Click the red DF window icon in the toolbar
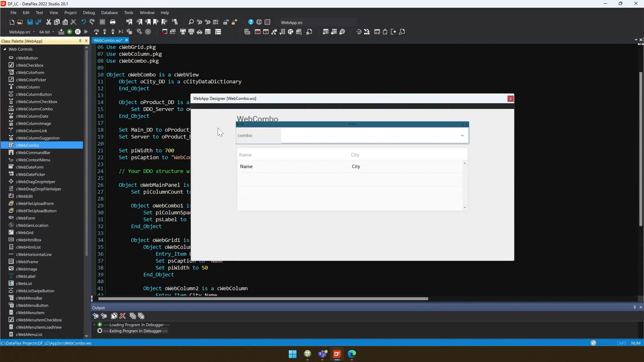644x362 pixels. [x=258, y=32]
